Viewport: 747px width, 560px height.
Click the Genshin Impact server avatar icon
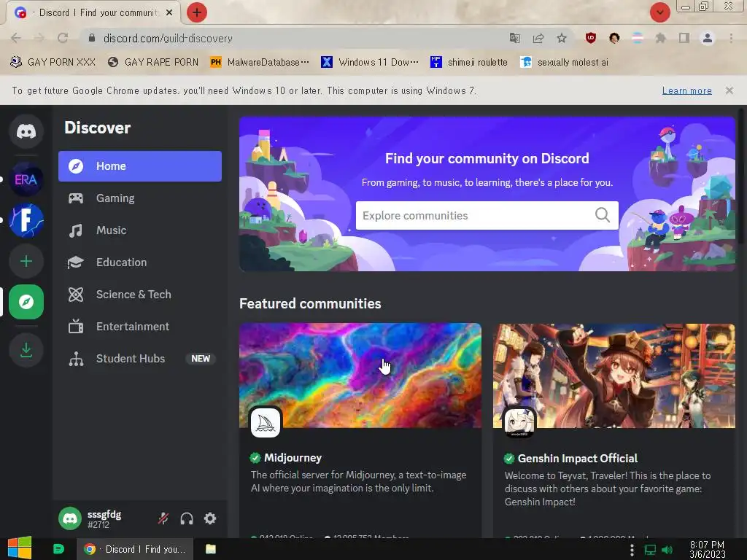519,422
